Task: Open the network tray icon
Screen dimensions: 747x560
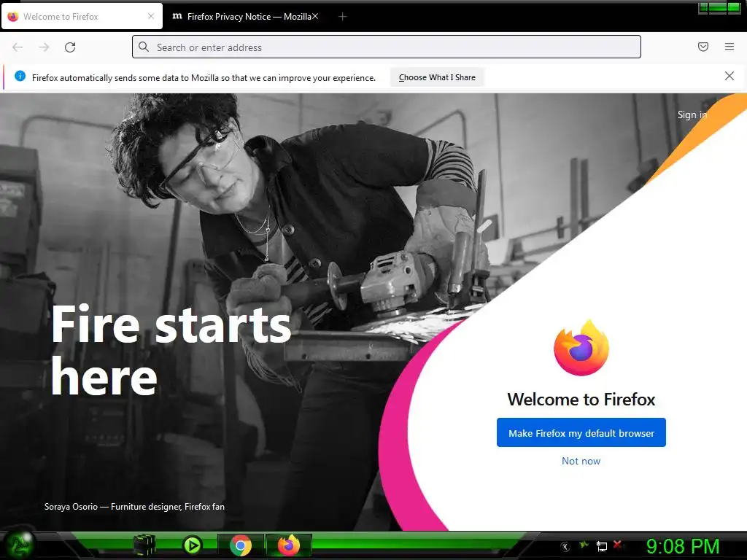Action: (x=601, y=547)
